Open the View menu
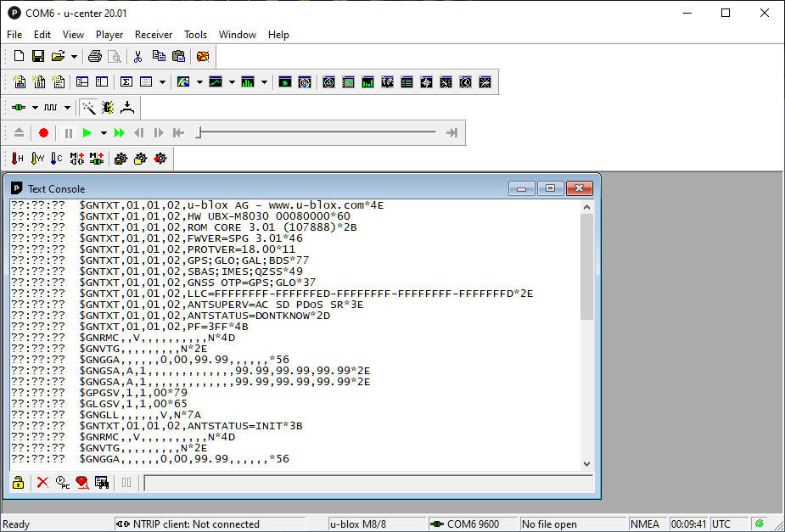 pos(73,35)
